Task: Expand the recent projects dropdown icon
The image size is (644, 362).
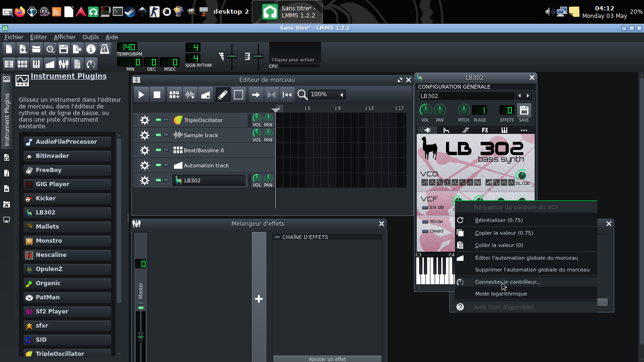Action: pos(50,49)
